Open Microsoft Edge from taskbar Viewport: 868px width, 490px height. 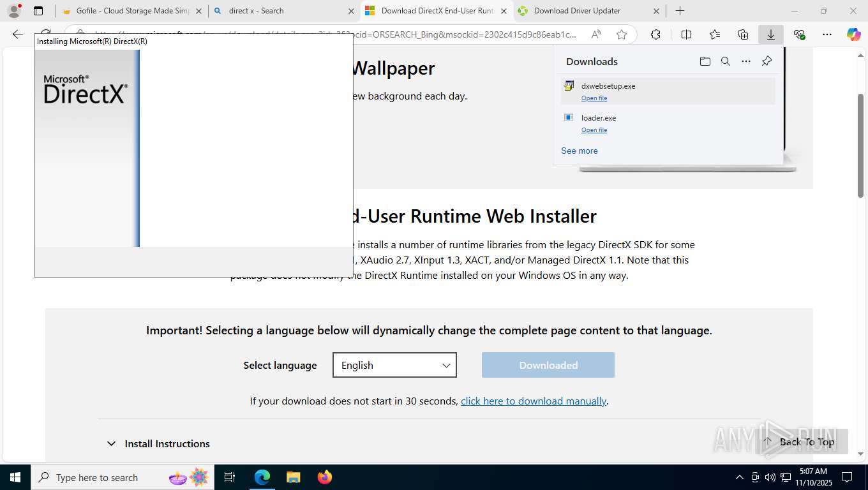pyautogui.click(x=262, y=477)
